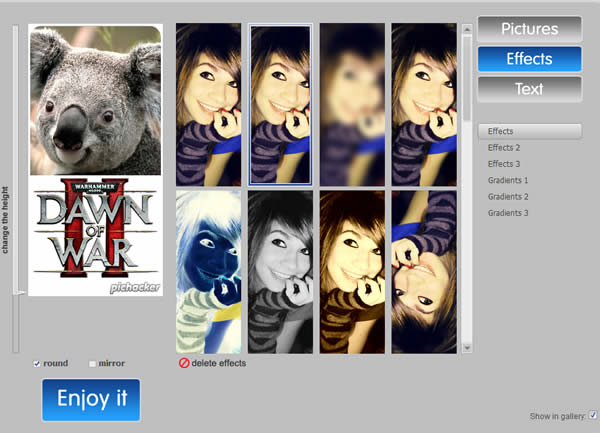The width and height of the screenshot is (600, 433).
Task: Click the Enjoy it button
Action: pyautogui.click(x=91, y=400)
